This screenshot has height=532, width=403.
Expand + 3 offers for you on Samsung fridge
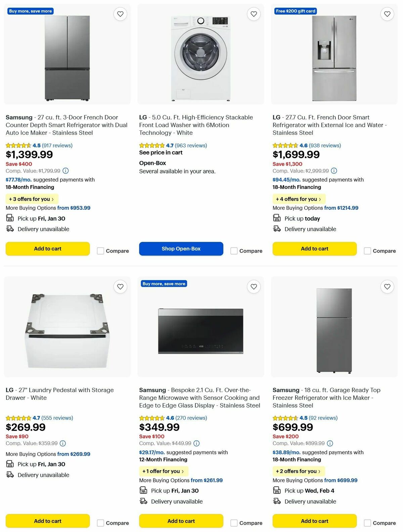32,199
